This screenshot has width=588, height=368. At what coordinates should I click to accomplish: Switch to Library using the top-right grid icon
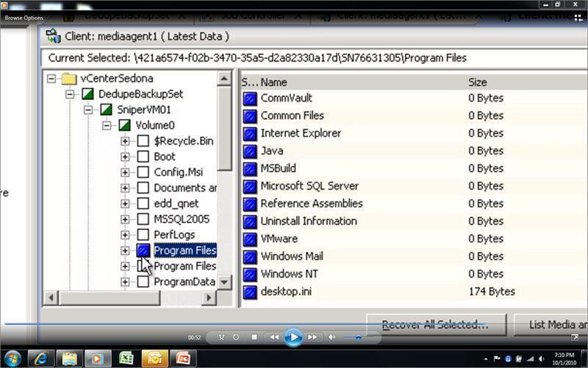point(578,17)
